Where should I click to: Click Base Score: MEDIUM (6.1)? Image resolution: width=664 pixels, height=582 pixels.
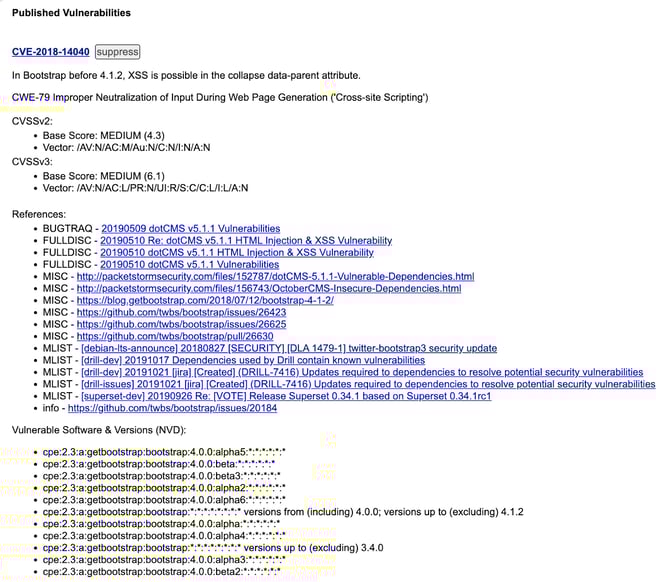[x=103, y=176]
